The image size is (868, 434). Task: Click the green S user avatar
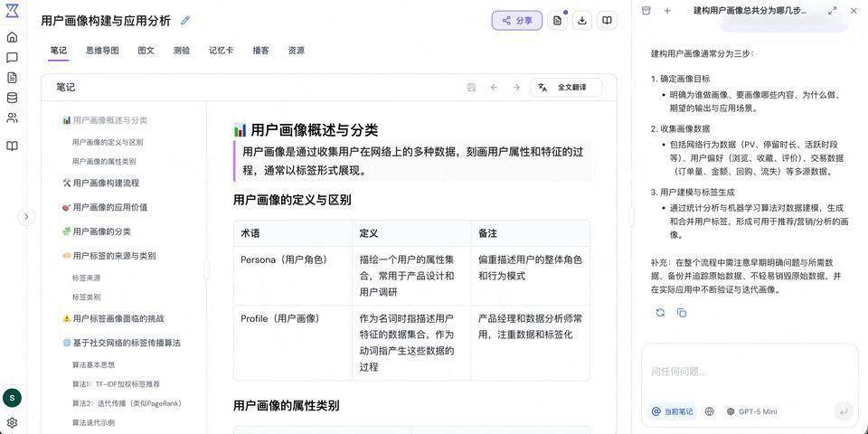12,398
